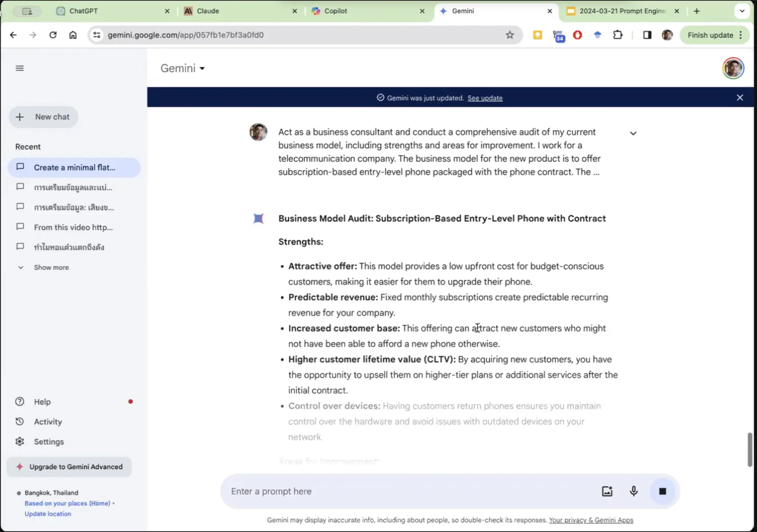Screen dimensions: 757x532
Task: Click the new chat plus icon
Action: point(20,117)
